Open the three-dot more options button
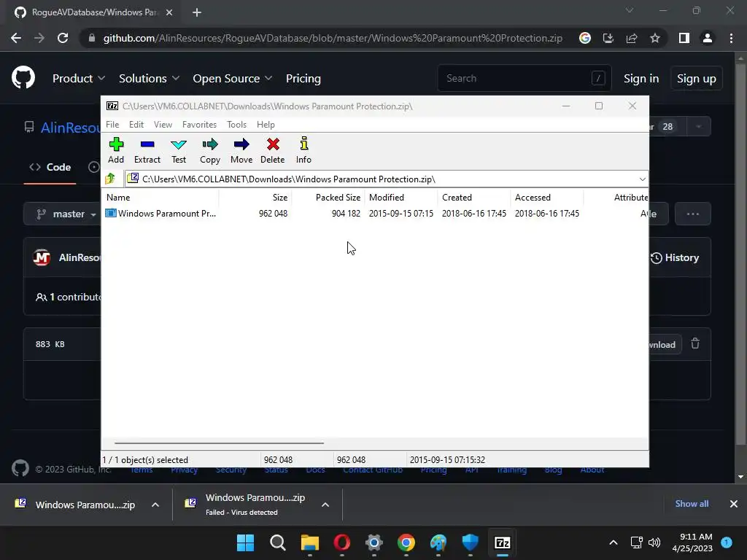The height and width of the screenshot is (560, 747). pyautogui.click(x=693, y=214)
